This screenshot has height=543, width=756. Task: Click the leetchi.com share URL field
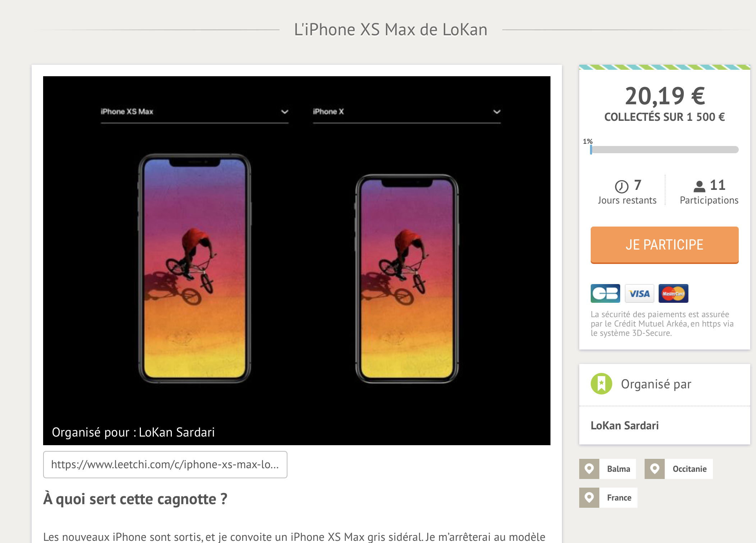pos(165,464)
